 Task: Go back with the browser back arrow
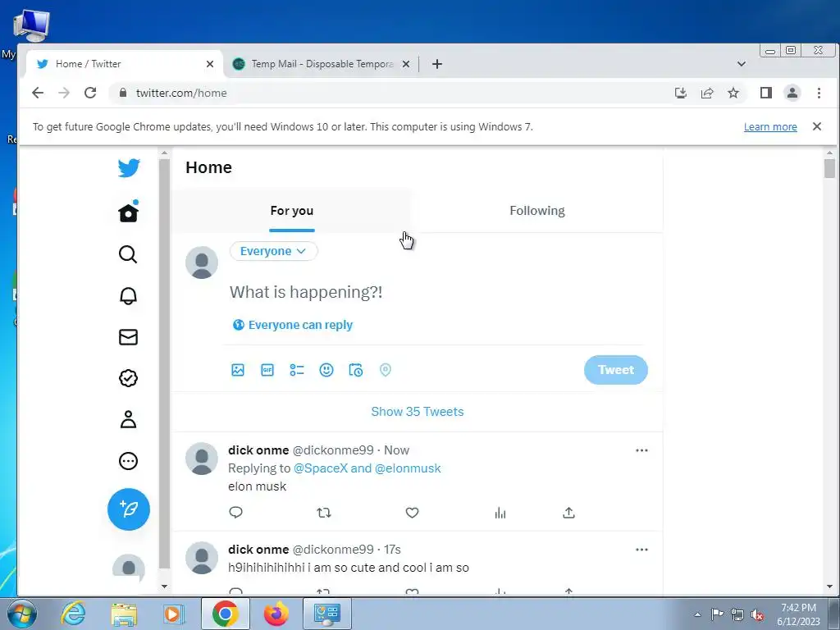38,93
